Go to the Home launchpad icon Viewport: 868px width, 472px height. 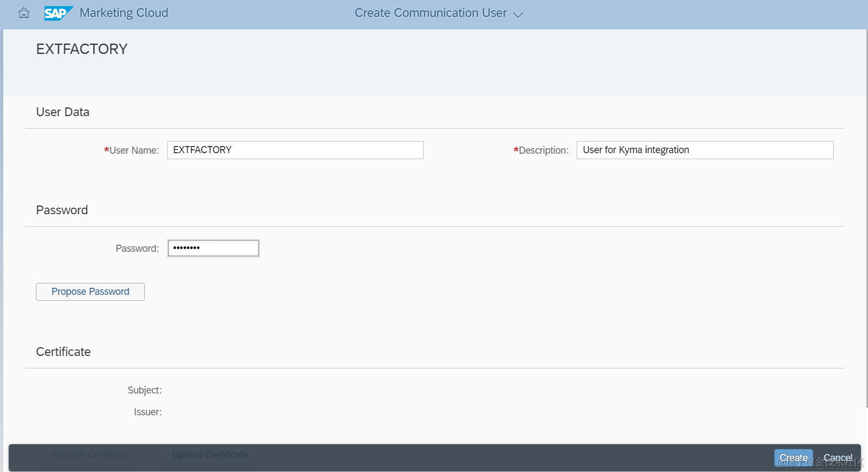24,13
